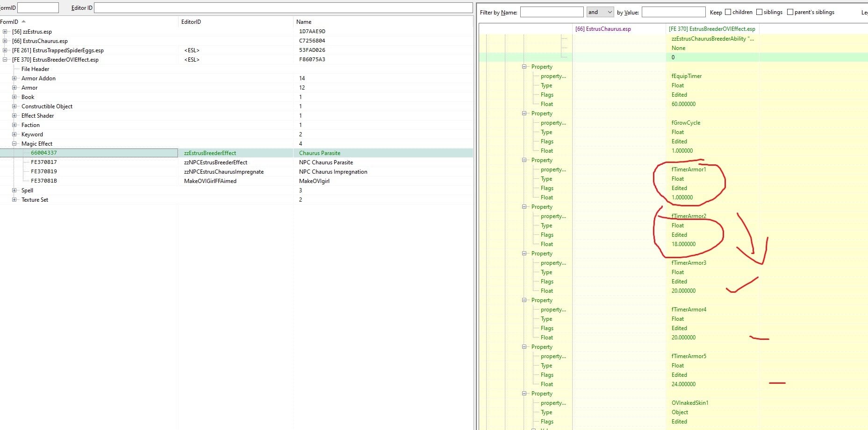Click the 53FAD026 CRC value

pyautogui.click(x=312, y=50)
